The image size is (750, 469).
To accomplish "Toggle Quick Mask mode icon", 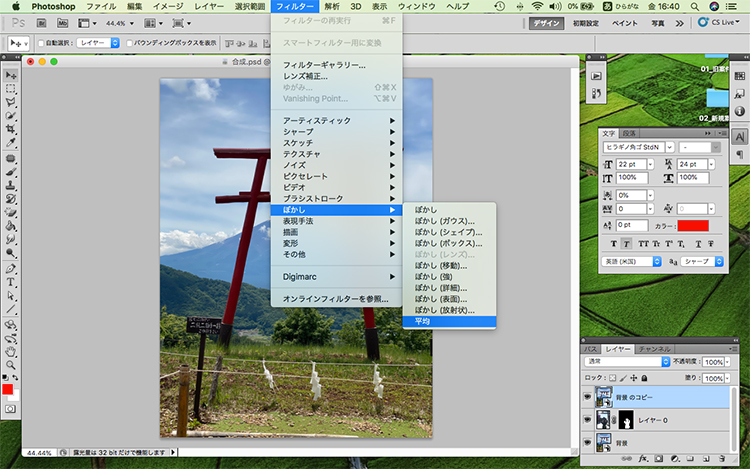I will pyautogui.click(x=10, y=409).
